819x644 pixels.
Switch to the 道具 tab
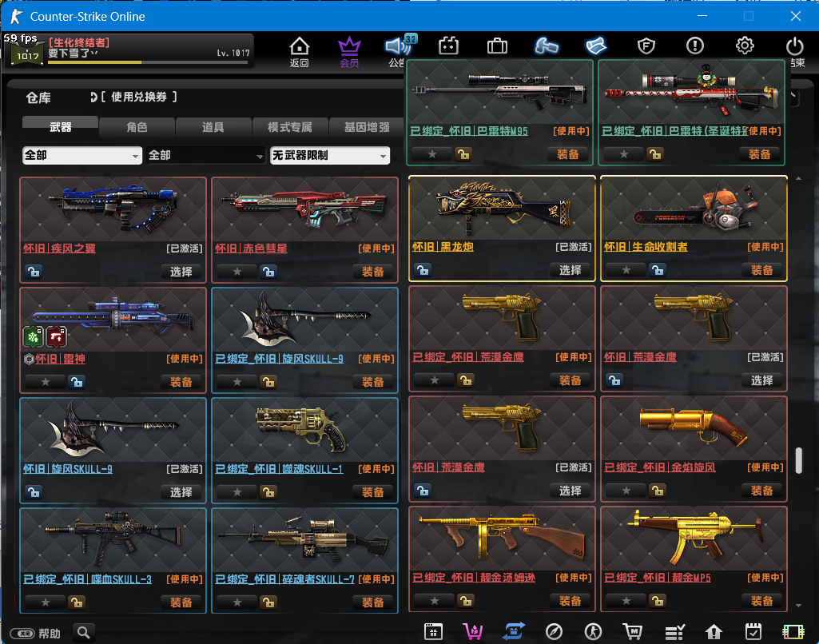pyautogui.click(x=213, y=127)
